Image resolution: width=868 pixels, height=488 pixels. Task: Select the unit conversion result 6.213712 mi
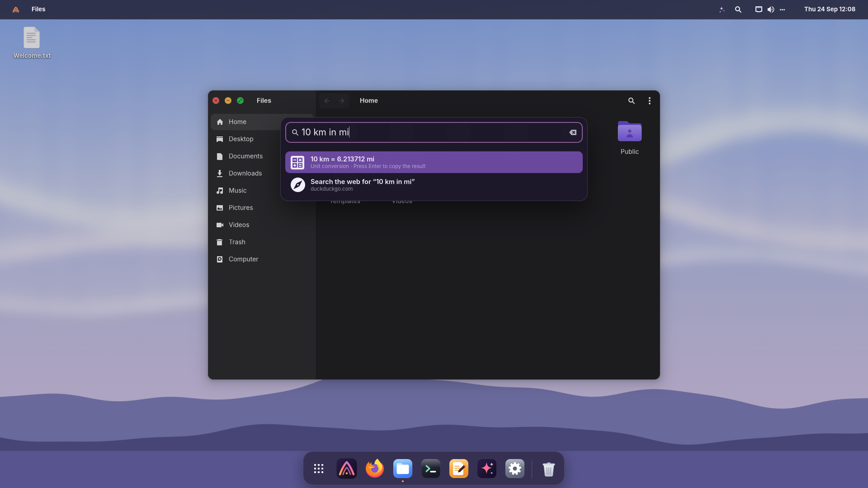point(434,162)
